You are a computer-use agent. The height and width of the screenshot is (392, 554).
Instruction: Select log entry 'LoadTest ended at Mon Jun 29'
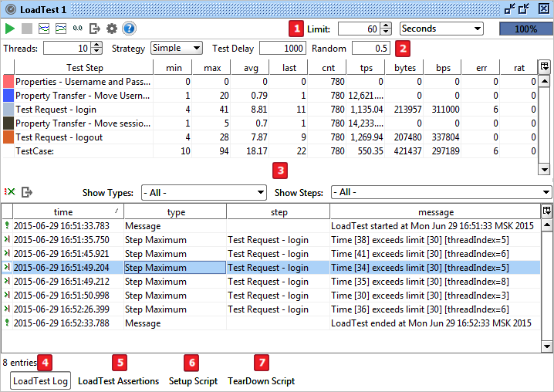coord(271,323)
